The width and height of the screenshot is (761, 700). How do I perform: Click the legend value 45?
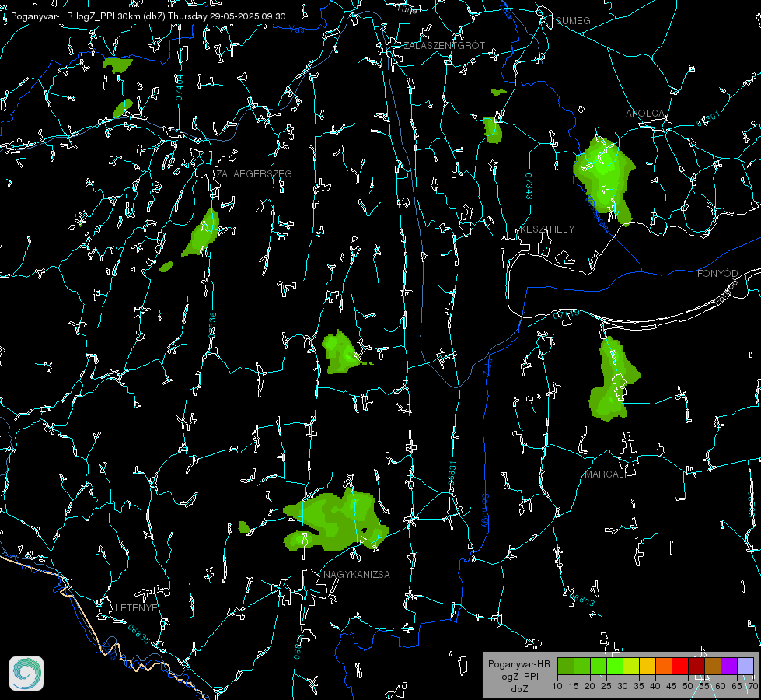pyautogui.click(x=672, y=687)
